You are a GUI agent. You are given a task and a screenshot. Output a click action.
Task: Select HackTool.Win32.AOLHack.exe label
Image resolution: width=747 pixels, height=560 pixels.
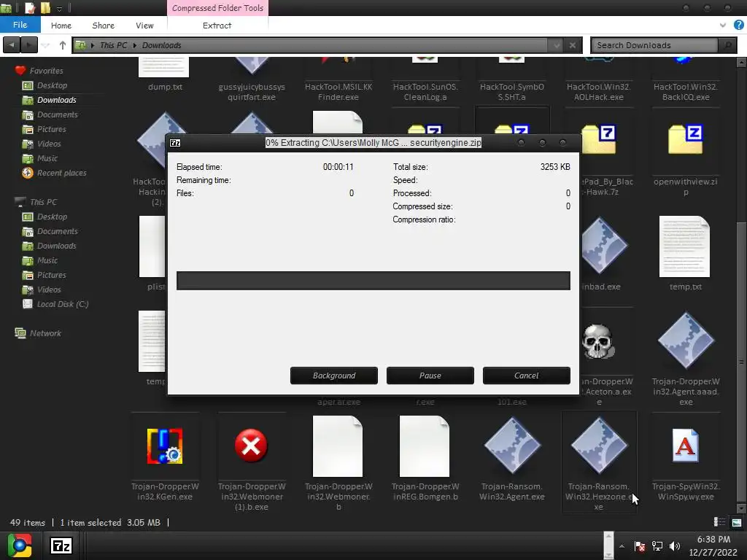pos(598,92)
